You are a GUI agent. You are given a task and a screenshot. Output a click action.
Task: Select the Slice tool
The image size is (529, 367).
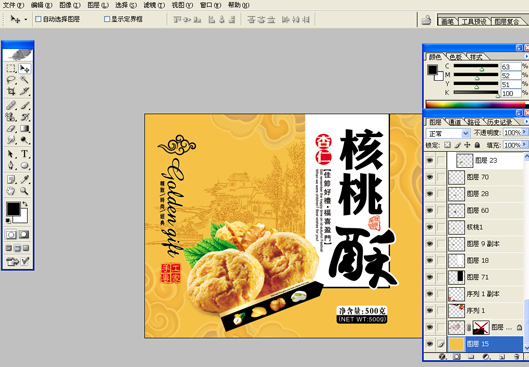coord(24,91)
